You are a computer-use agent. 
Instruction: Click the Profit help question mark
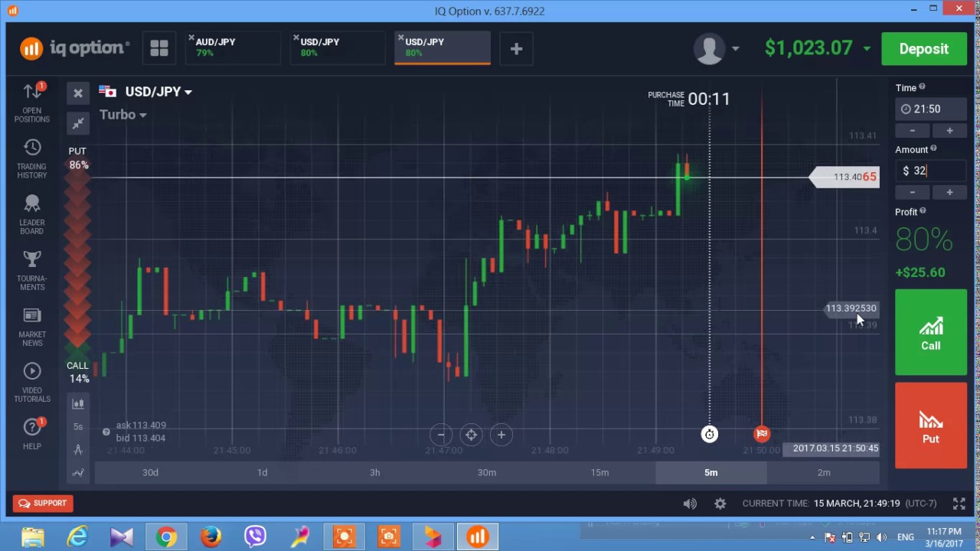point(923,211)
